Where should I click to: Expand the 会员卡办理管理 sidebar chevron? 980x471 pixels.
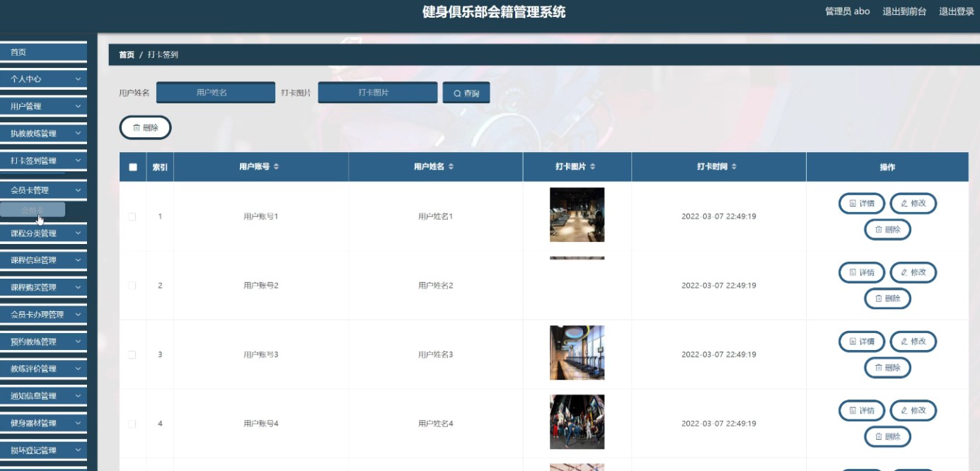(78, 315)
